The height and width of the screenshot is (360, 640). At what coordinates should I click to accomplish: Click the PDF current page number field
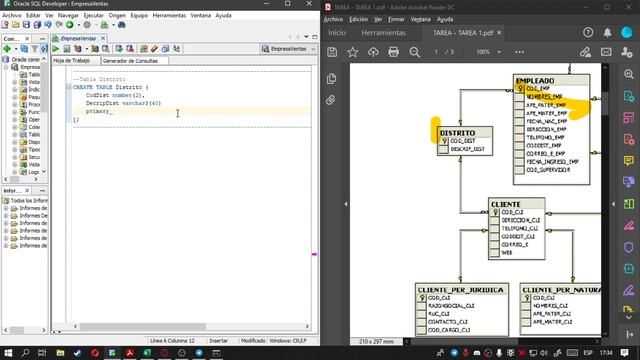[x=436, y=52]
